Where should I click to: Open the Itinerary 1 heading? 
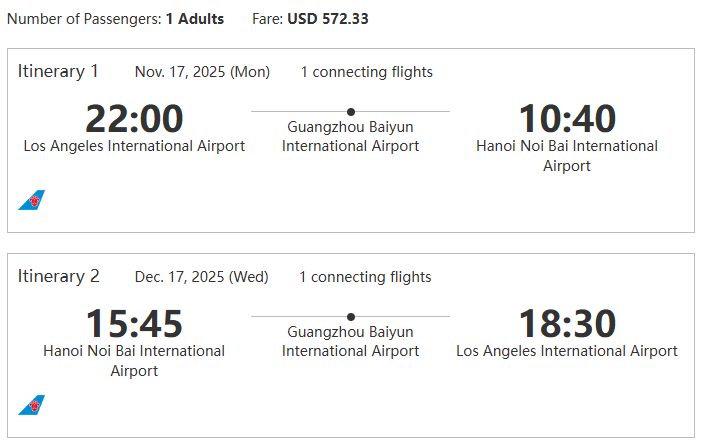[58, 71]
